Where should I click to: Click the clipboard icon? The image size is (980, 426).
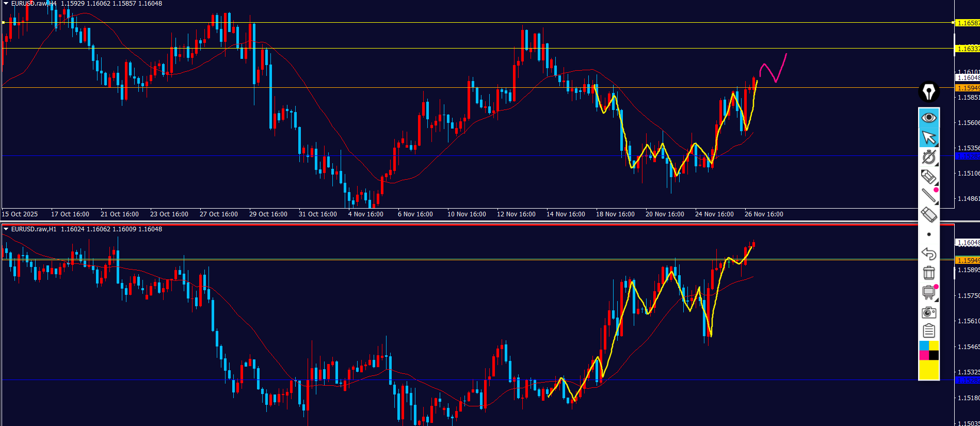[928, 331]
